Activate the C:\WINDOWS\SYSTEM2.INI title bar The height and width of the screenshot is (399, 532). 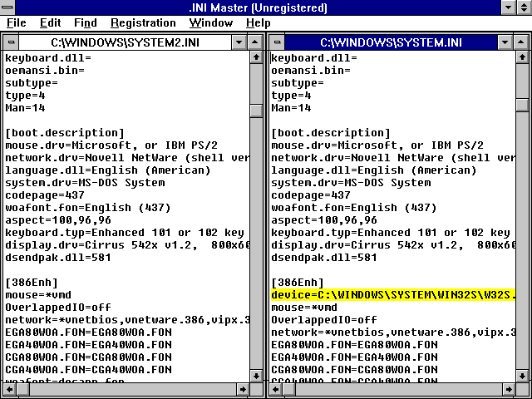point(126,42)
